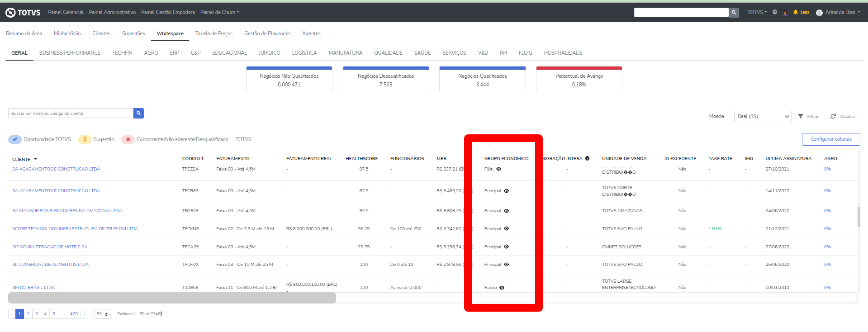Image resolution: width=868 pixels, height=332 pixels.
Task: Click the table's horizontal scrollbar thumb
Action: click(x=172, y=298)
